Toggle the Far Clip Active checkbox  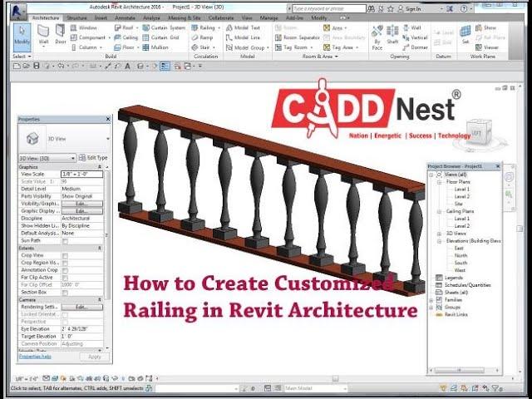pyautogui.click(x=65, y=278)
